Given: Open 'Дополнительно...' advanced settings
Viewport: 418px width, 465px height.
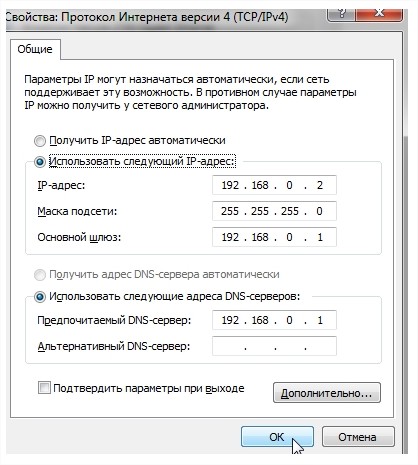Looking at the screenshot, I should 327,393.
